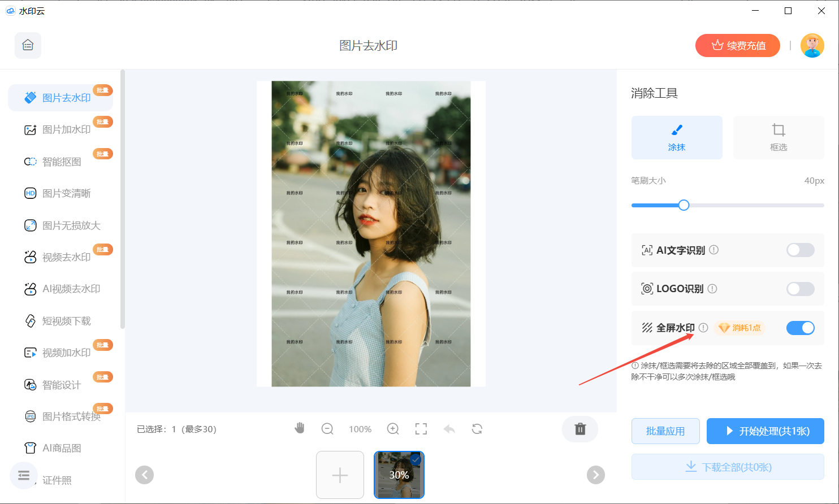This screenshot has width=839, height=504.
Task: Zoom in on the image with the magnifier
Action: click(392, 429)
